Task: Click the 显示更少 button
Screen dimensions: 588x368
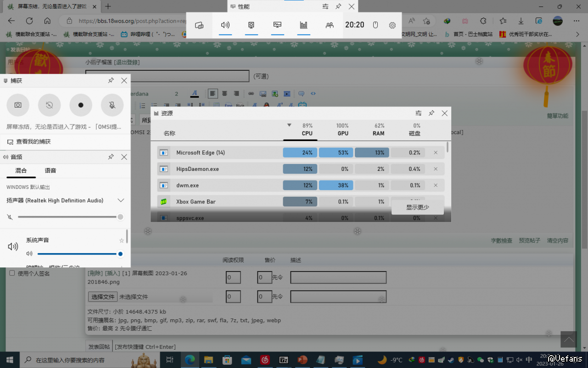Action: click(417, 207)
